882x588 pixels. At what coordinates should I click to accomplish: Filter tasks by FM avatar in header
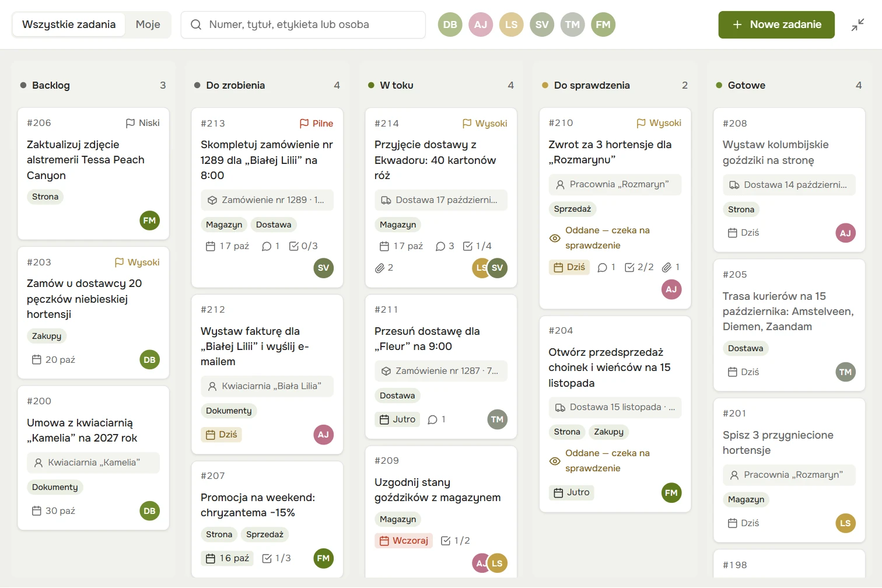point(603,24)
